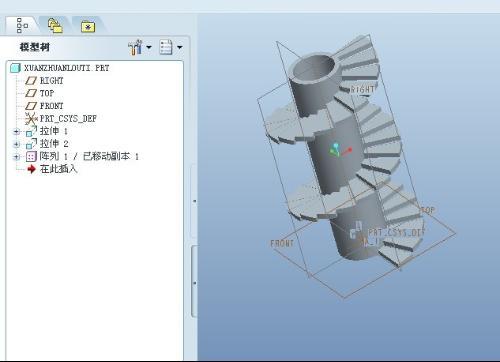Click the 拉伸 1 extrude feature icon

[31, 131]
